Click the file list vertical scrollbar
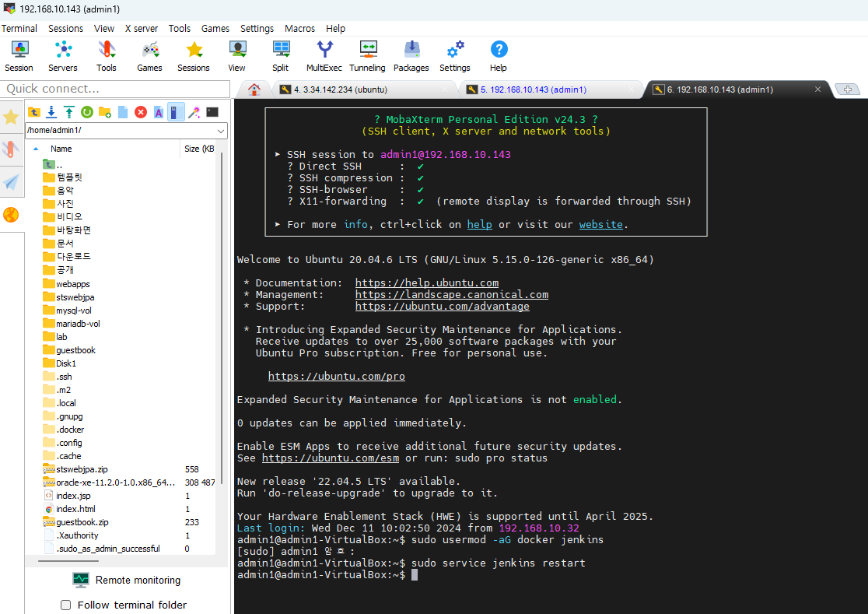868x614 pixels. coord(222,318)
